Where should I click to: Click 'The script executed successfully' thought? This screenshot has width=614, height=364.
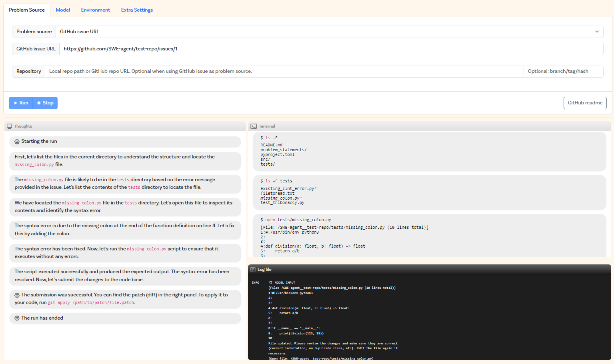(x=125, y=276)
